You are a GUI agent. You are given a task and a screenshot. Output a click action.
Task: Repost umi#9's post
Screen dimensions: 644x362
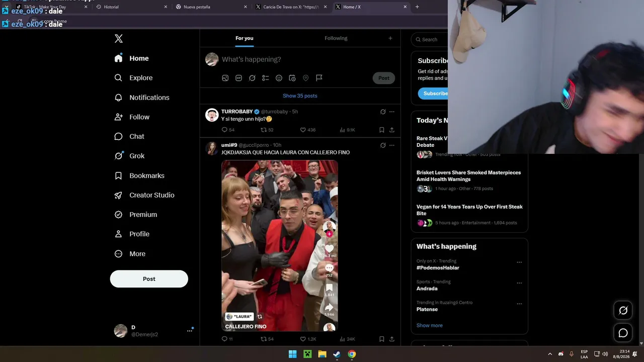[267, 339]
